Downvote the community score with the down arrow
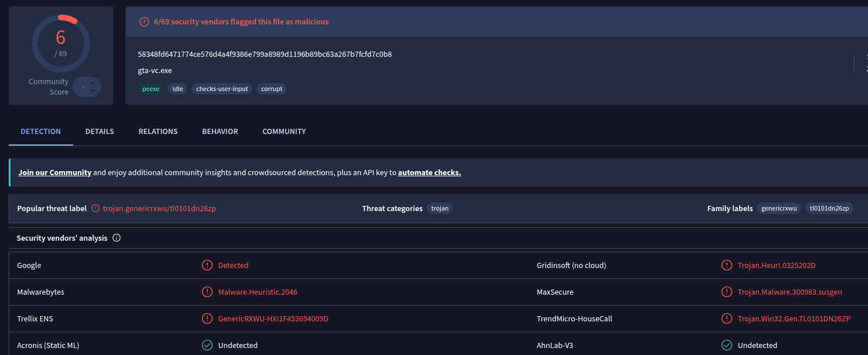 tap(93, 91)
